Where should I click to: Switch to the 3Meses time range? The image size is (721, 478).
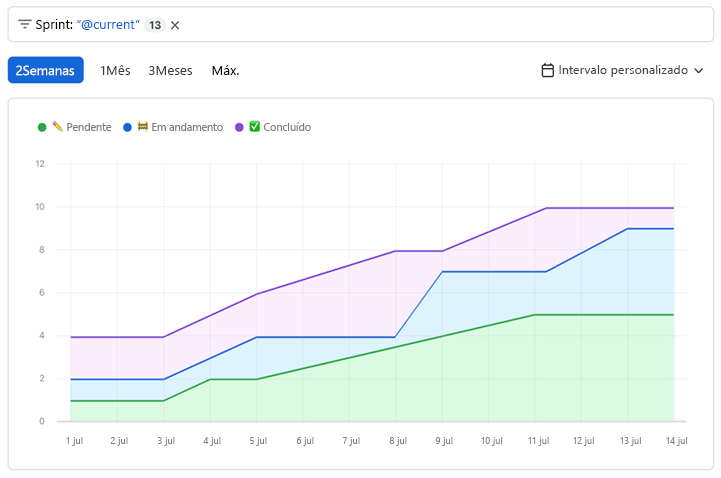point(170,70)
